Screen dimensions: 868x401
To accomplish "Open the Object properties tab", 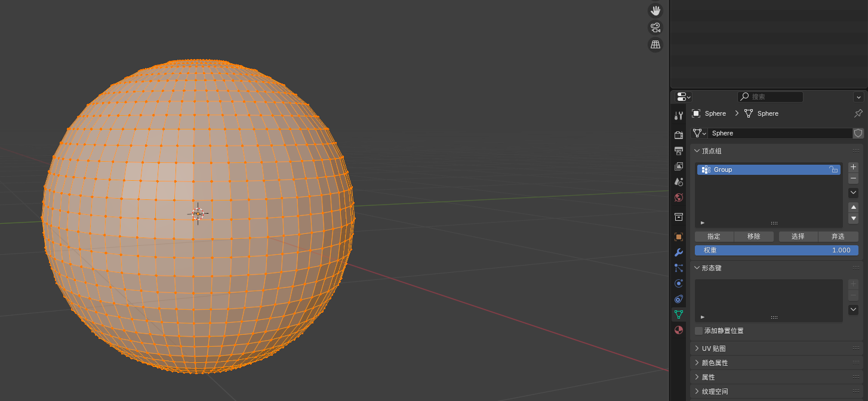I will tap(679, 236).
